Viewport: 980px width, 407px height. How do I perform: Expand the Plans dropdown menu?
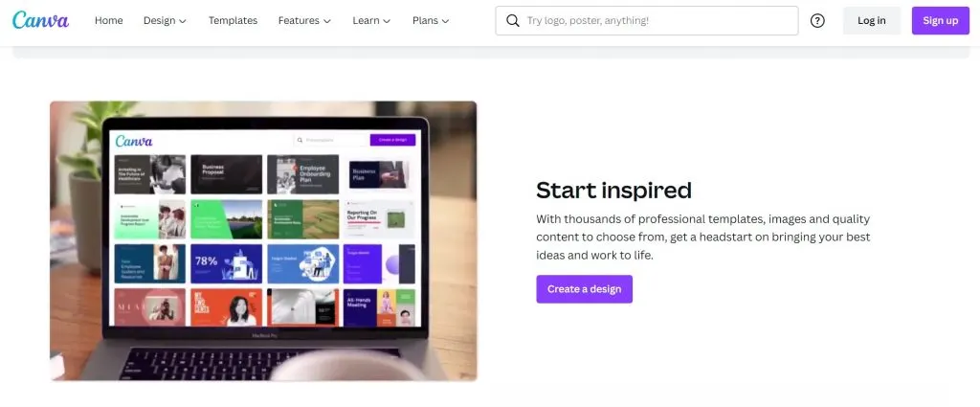coord(431,21)
